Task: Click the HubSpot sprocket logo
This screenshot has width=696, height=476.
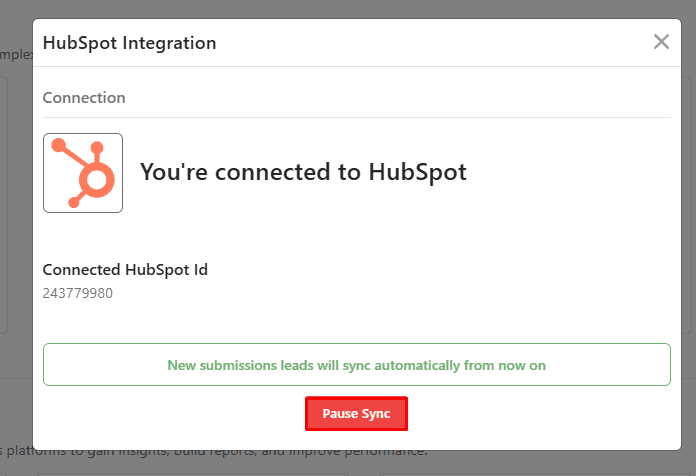Action: pyautogui.click(x=83, y=173)
